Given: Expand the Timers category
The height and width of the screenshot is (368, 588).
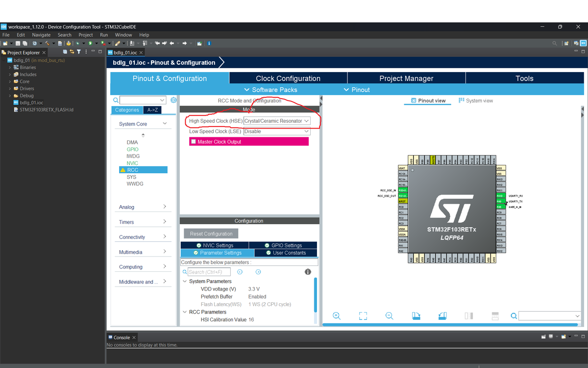Looking at the screenshot, I should pos(165,222).
